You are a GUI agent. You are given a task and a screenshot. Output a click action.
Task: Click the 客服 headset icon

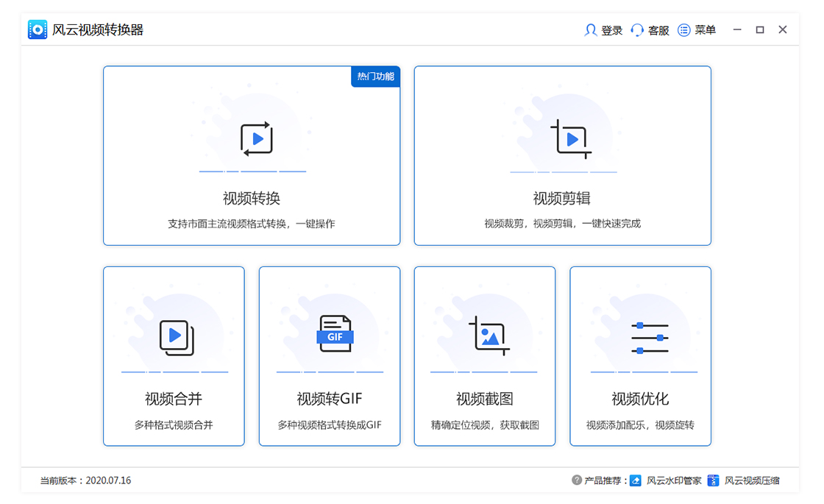point(637,30)
